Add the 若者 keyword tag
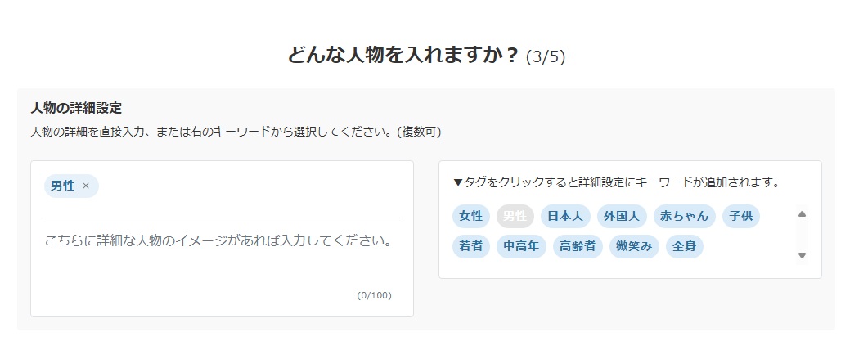 pyautogui.click(x=471, y=246)
